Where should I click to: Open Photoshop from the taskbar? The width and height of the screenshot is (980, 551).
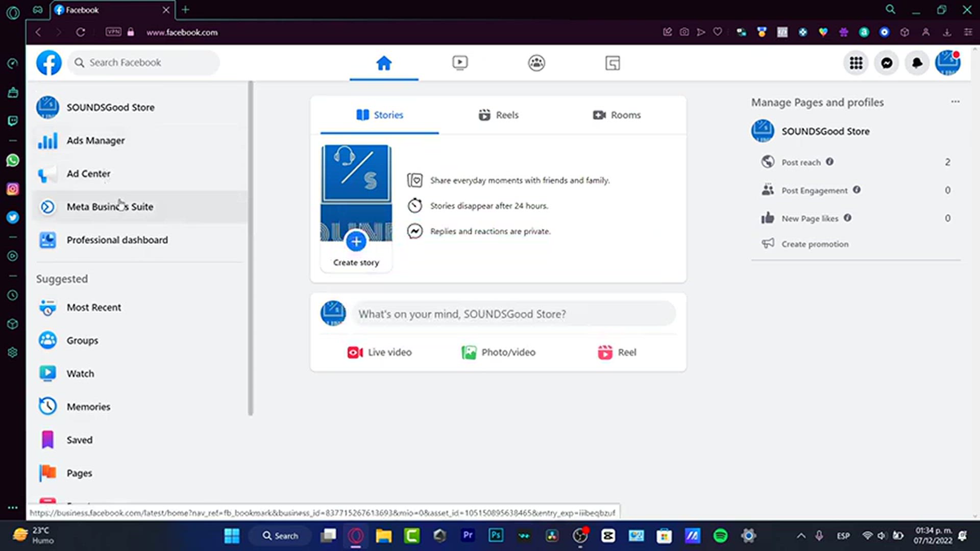coord(496,536)
